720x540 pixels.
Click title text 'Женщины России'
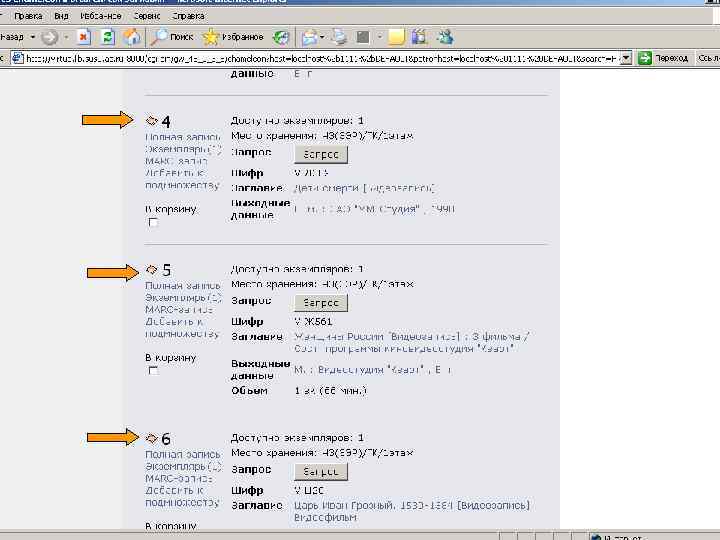click(x=338, y=337)
